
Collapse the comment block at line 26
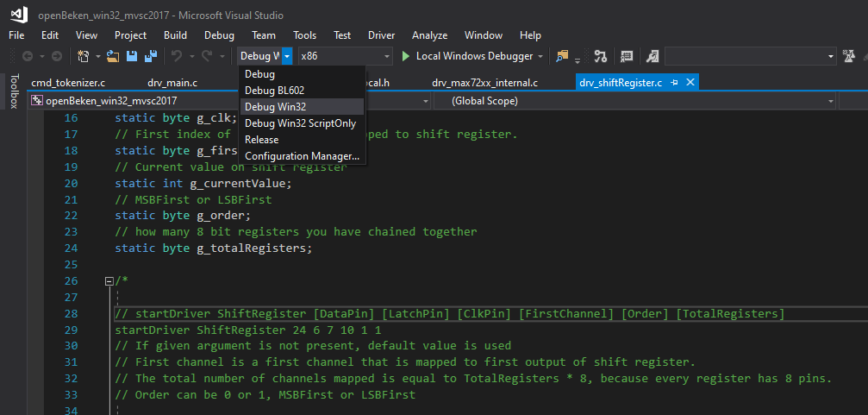pos(109,281)
